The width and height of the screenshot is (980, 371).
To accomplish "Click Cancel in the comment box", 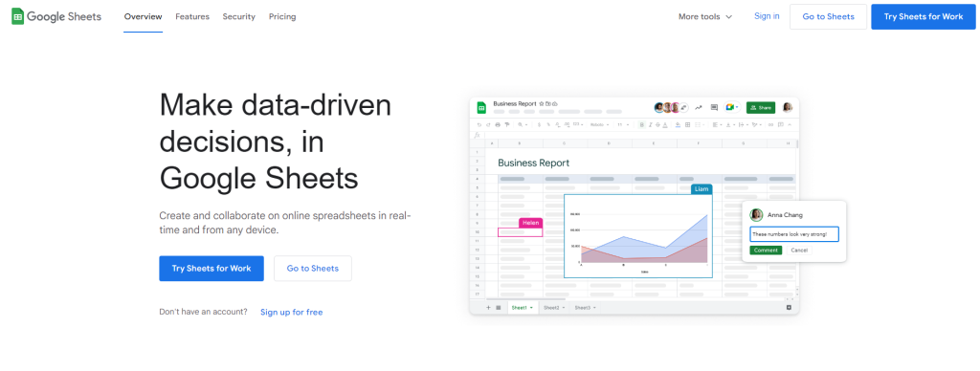I will [x=799, y=250].
